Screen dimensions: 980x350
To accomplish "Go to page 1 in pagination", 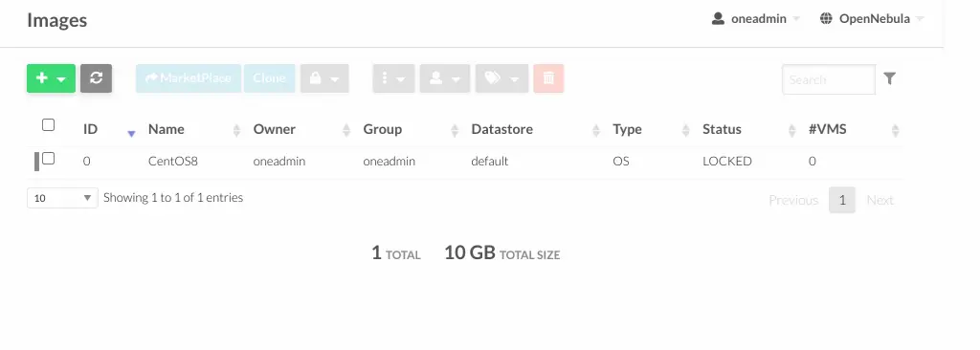I will click(x=842, y=200).
